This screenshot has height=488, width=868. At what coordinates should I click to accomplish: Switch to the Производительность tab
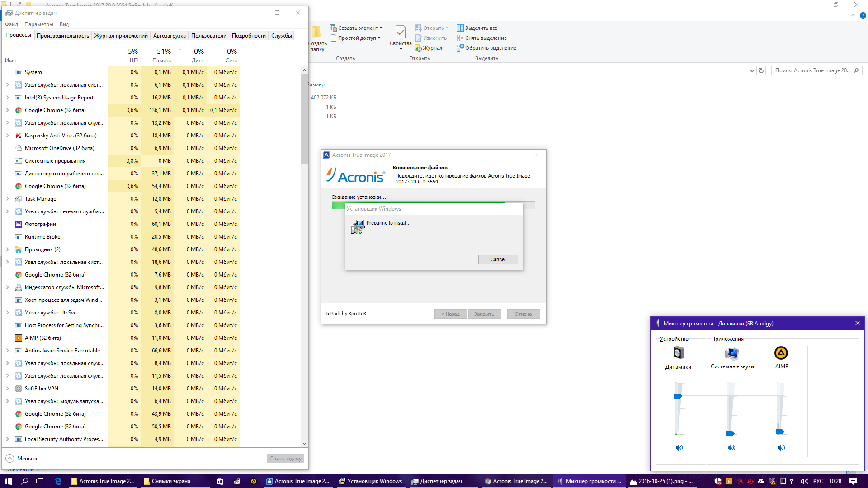coord(63,36)
